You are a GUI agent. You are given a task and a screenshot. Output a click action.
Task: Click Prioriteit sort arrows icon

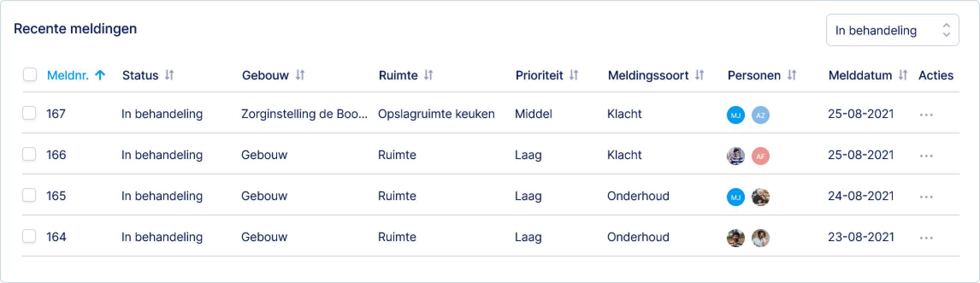tap(574, 75)
